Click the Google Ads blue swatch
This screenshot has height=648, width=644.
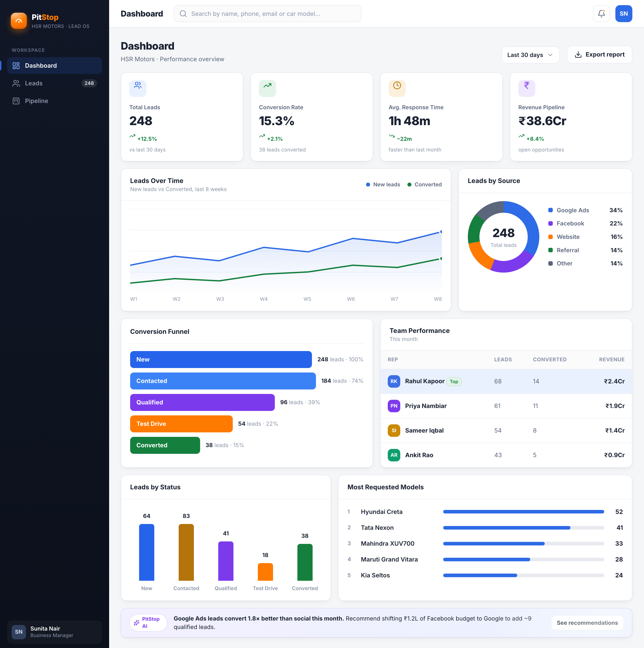(x=550, y=210)
